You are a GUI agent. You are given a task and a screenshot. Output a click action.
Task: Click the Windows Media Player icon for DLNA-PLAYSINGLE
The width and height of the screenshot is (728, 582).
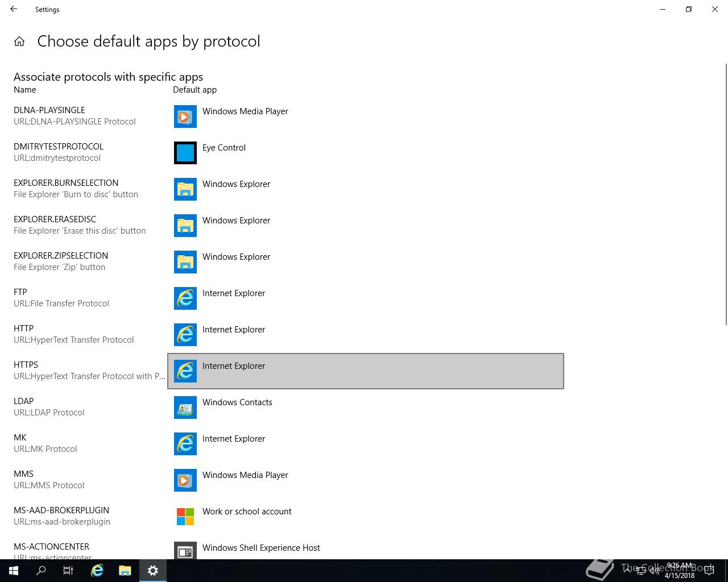(x=185, y=117)
